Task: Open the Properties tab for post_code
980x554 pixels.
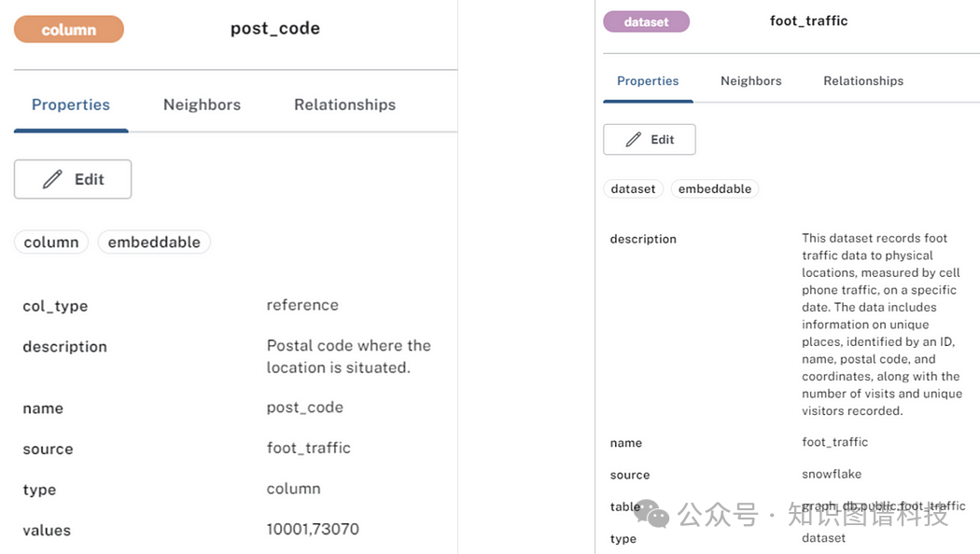Action: [71, 105]
